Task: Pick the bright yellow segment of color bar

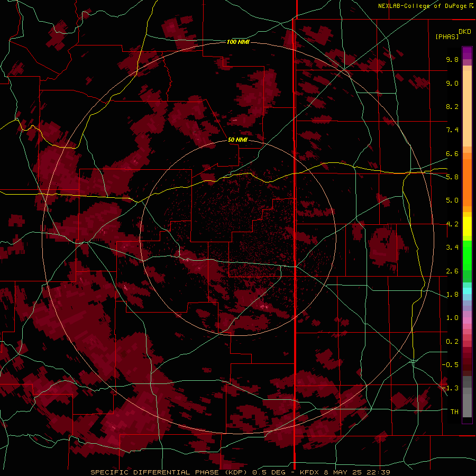Action: pyautogui.click(x=467, y=226)
